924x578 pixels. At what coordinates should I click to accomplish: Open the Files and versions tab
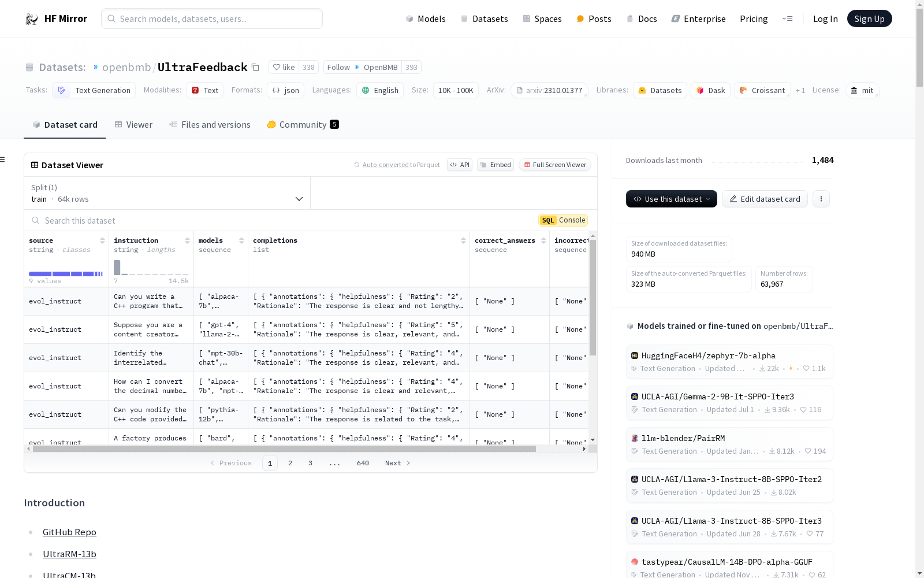[x=210, y=125]
